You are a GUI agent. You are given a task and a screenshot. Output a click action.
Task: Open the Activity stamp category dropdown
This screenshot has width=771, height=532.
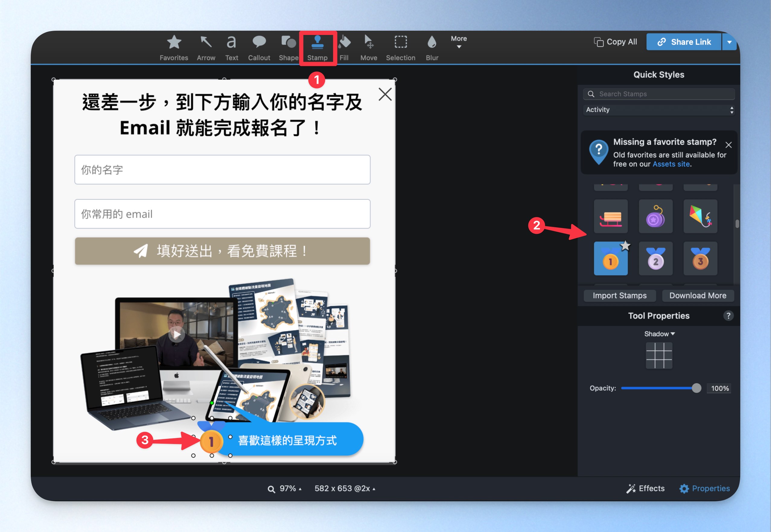pos(658,110)
